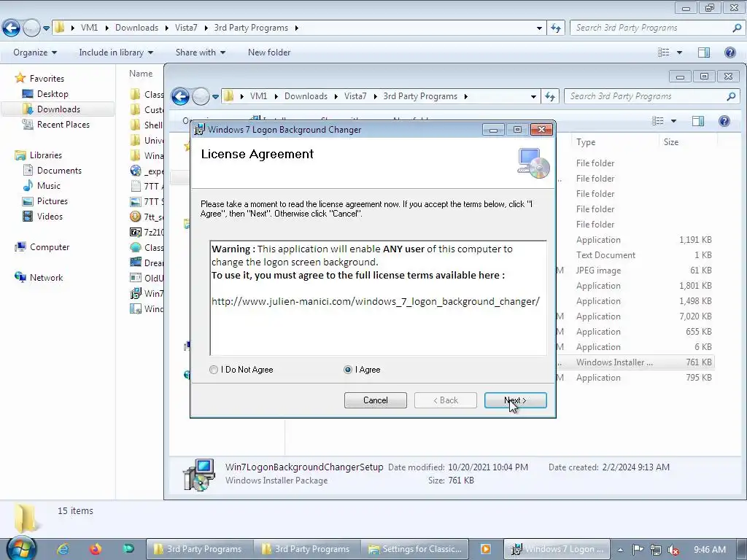Change view icon in front Explorer toolbar
This screenshot has width=747, height=560.
[x=658, y=121]
